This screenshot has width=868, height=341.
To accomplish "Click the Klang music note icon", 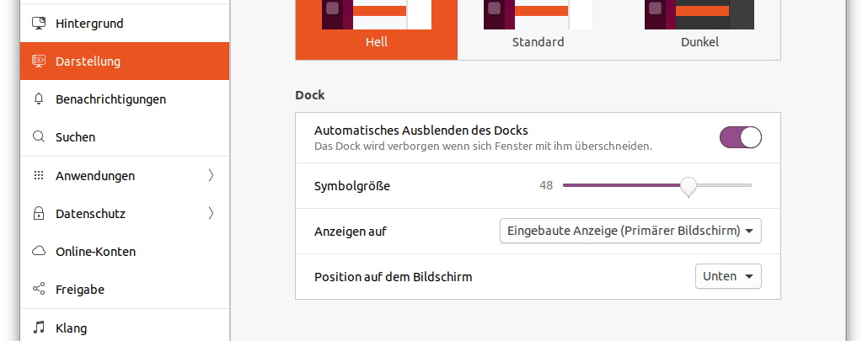I will pyautogui.click(x=38, y=328).
